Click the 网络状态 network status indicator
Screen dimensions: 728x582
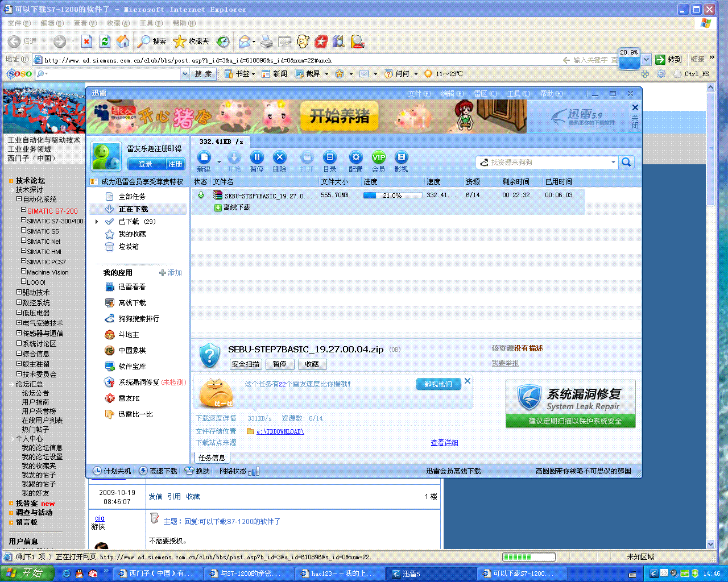(x=239, y=471)
